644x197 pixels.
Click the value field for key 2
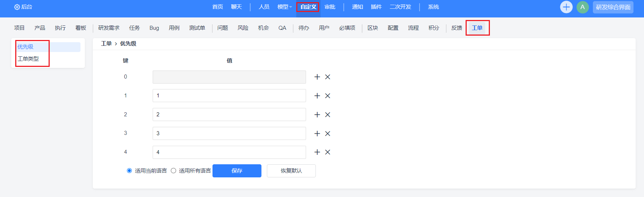(229, 114)
